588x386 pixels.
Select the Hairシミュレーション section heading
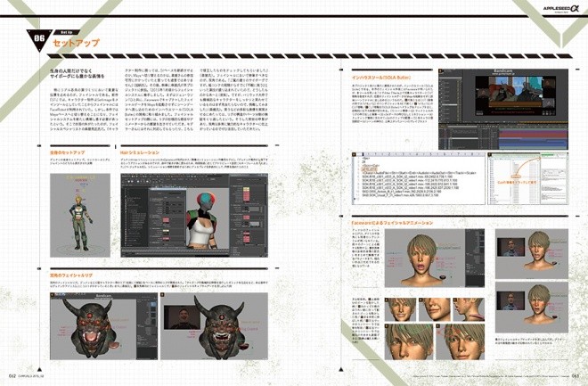pos(140,152)
